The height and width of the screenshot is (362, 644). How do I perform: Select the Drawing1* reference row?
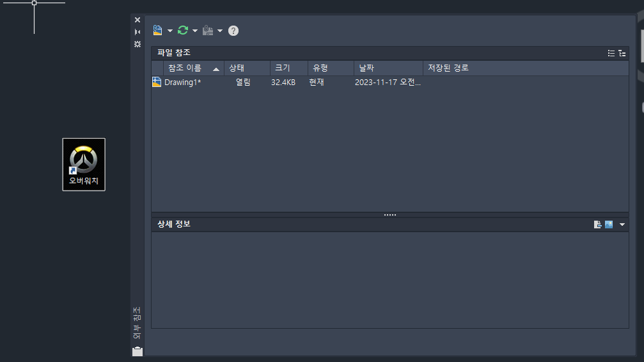tap(389, 82)
